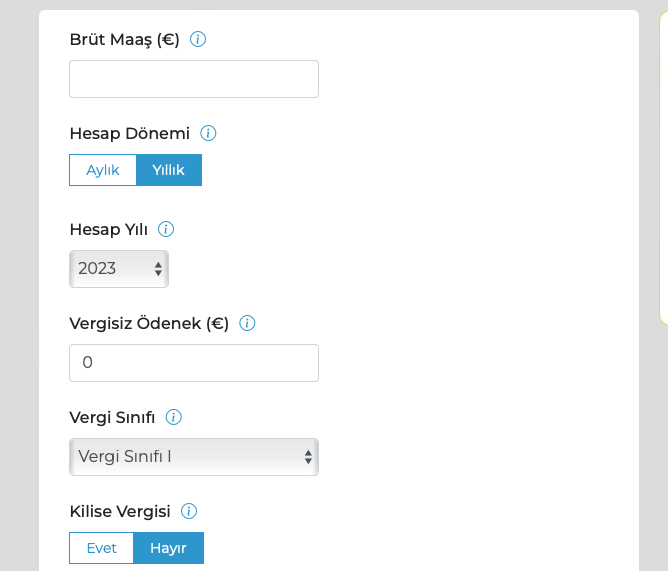Click the Hesap Dönemi label text

(130, 133)
